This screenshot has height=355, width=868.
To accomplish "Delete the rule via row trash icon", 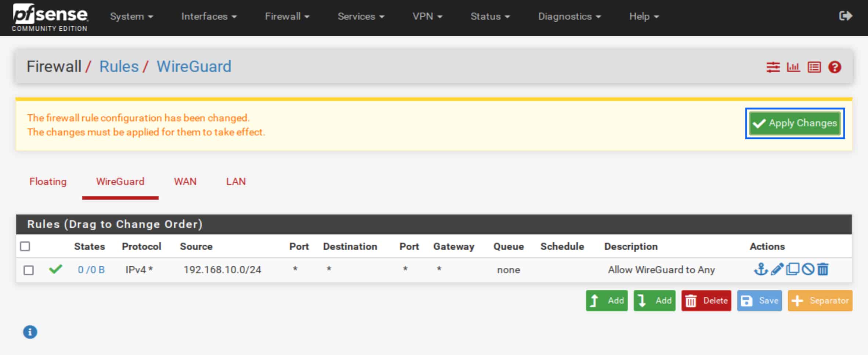I will click(823, 270).
